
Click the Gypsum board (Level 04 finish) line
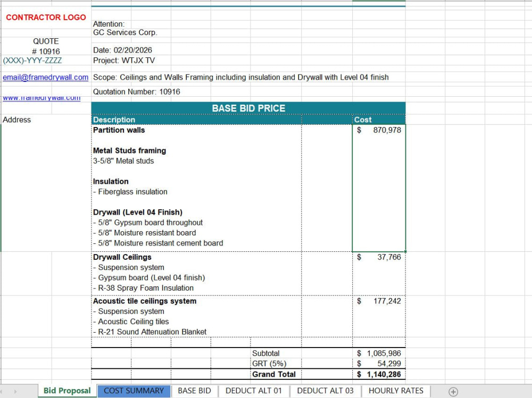(149, 278)
